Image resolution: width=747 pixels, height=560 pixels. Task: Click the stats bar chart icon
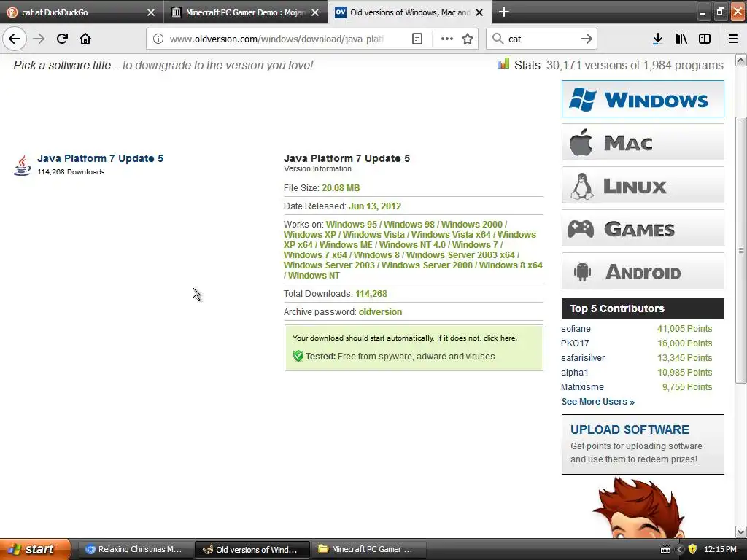pos(503,64)
